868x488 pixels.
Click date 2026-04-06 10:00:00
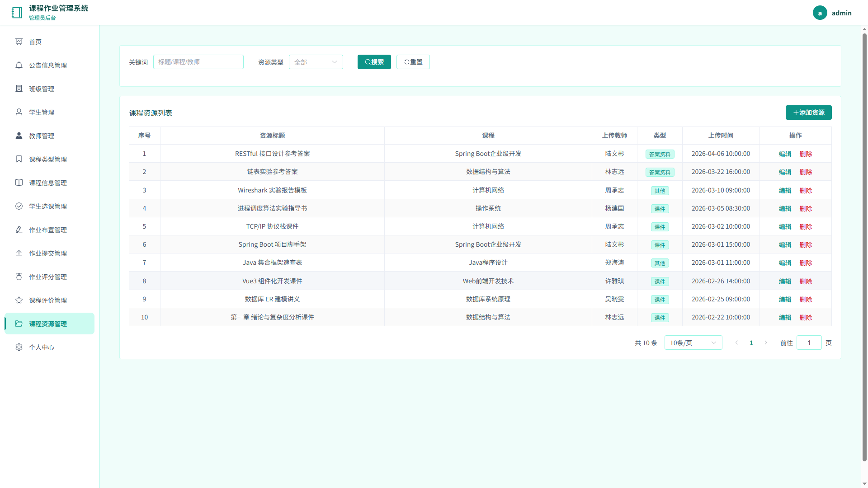[x=721, y=154]
